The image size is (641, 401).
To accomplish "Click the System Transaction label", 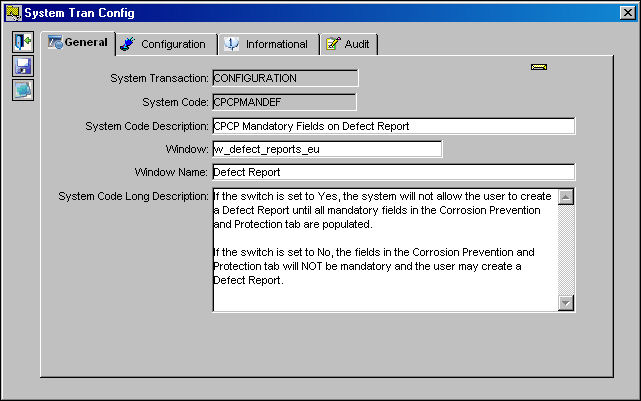I will pyautogui.click(x=159, y=78).
